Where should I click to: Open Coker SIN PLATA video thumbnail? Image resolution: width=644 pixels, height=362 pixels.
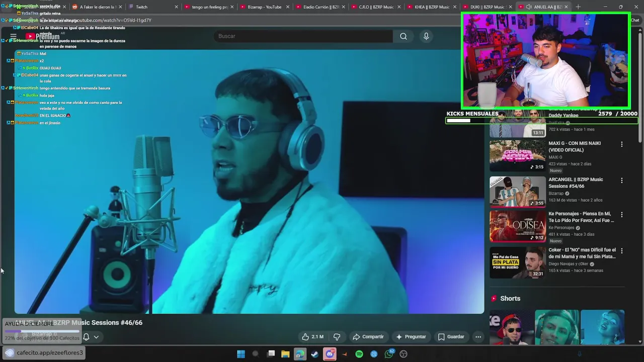517,262
